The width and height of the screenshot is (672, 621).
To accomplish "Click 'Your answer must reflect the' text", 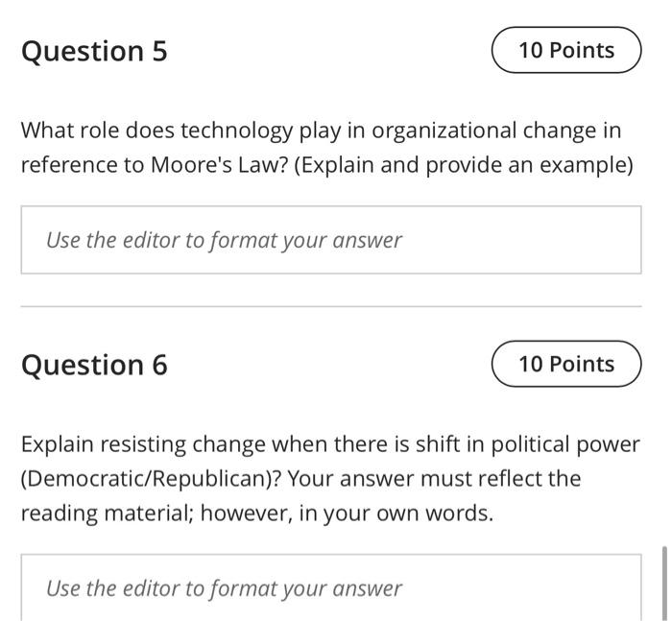I will (x=434, y=478).
